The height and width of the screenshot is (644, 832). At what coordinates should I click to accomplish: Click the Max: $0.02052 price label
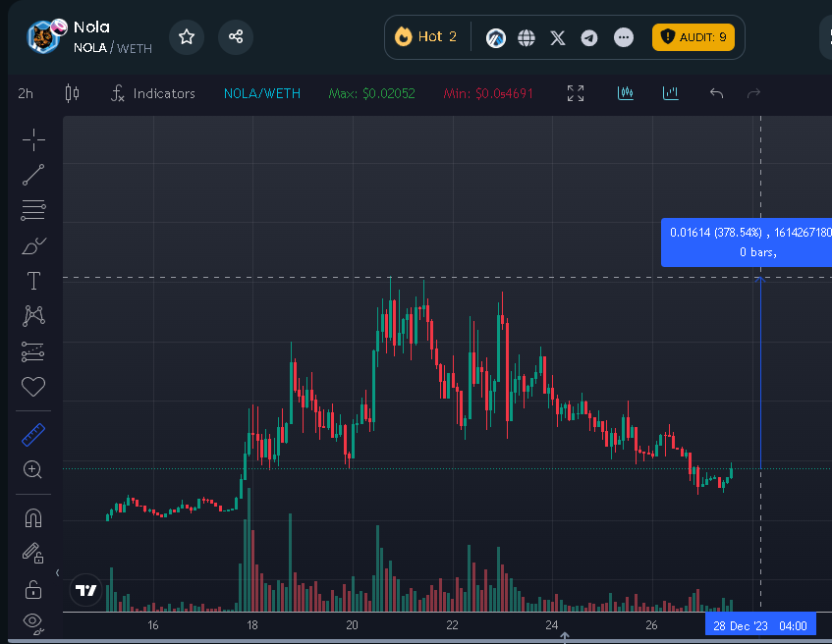[x=372, y=93]
